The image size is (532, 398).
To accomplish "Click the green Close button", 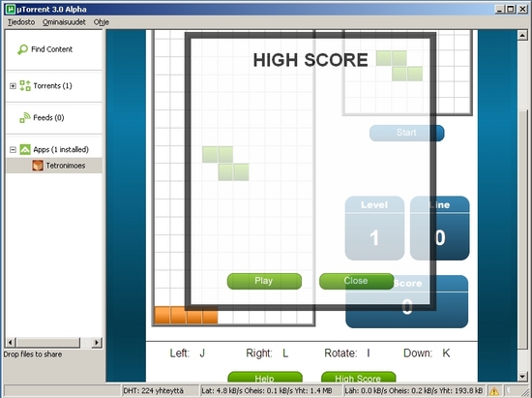I will [x=356, y=281].
